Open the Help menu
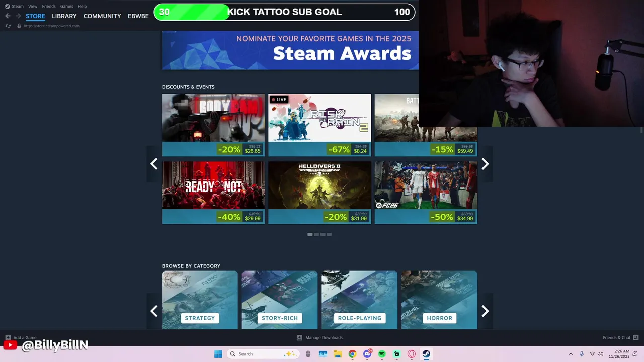 82,6
